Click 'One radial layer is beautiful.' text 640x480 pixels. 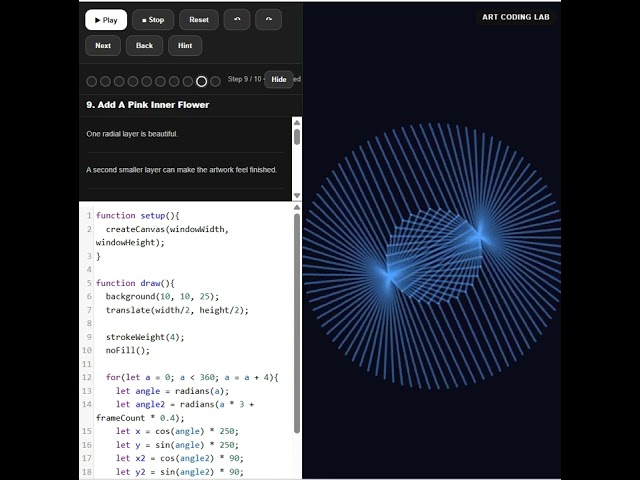tap(132, 134)
